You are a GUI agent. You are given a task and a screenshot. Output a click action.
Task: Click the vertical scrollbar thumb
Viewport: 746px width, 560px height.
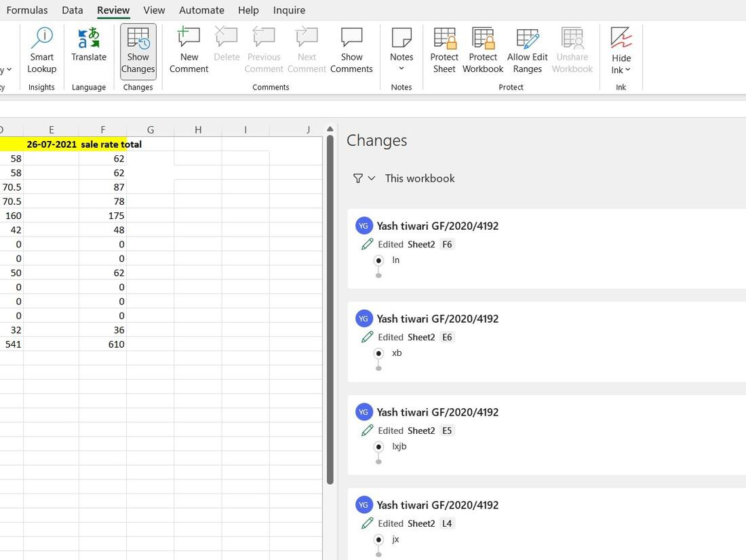click(330, 310)
